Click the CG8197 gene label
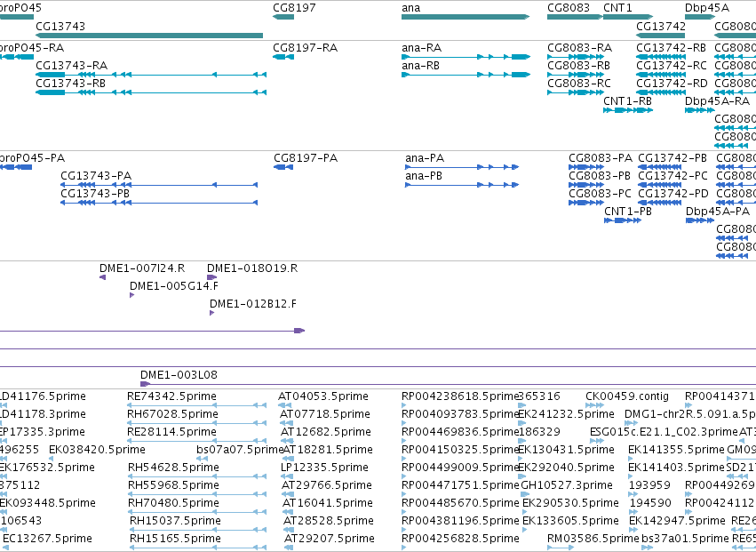The image size is (756, 552). click(x=294, y=8)
